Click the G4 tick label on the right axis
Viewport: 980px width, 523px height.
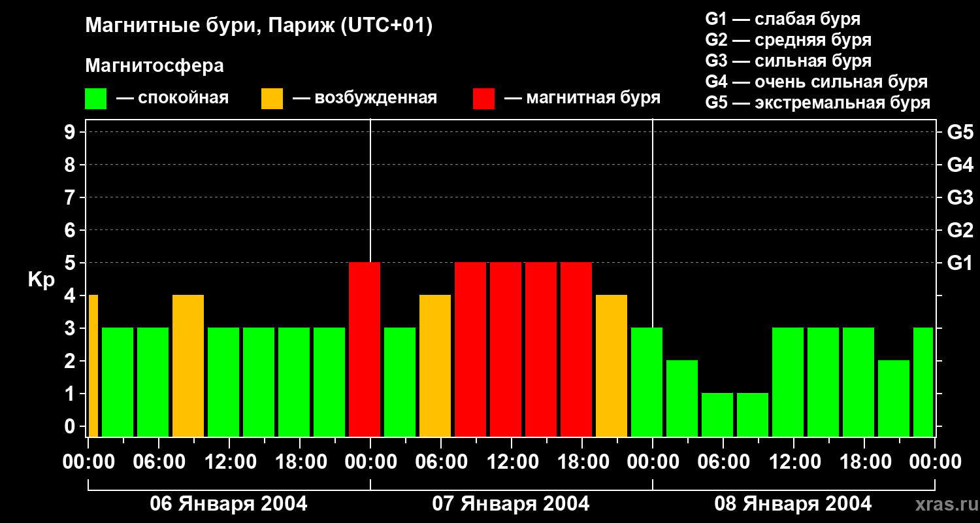tap(960, 165)
